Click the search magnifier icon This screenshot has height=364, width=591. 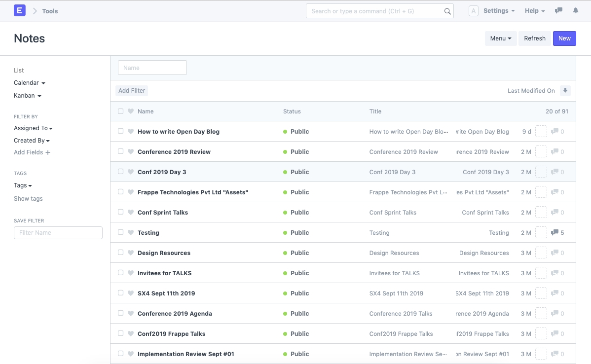pyautogui.click(x=447, y=11)
